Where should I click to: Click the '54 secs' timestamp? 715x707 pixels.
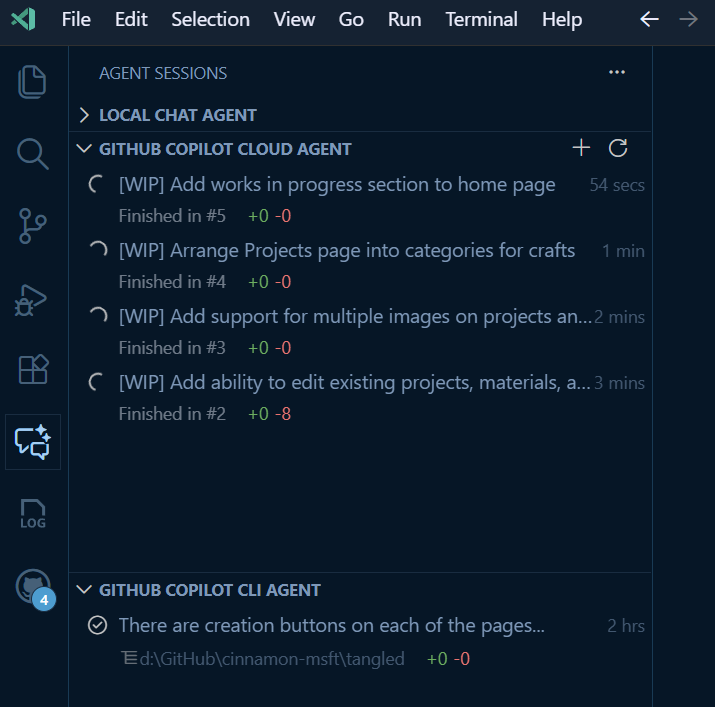[617, 185]
